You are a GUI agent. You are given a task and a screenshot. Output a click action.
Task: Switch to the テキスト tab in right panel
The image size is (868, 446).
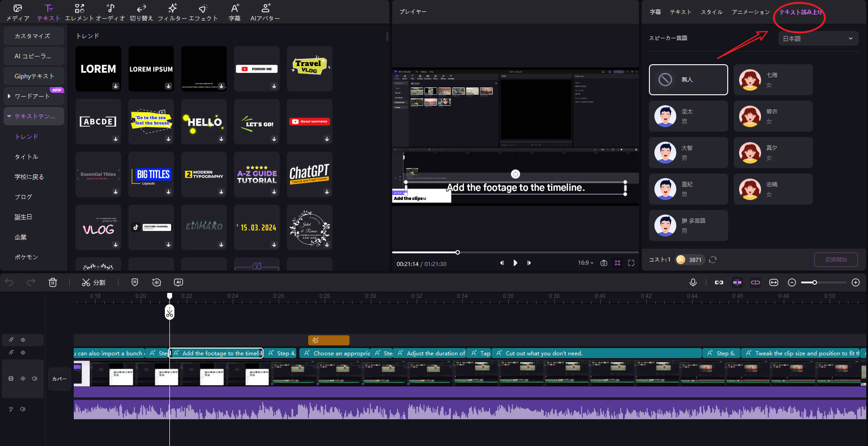[681, 12]
